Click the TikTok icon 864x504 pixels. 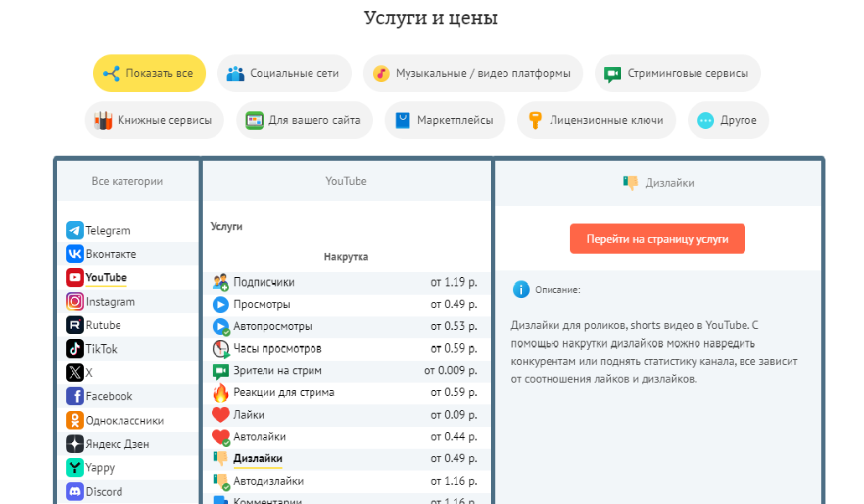[75, 348]
